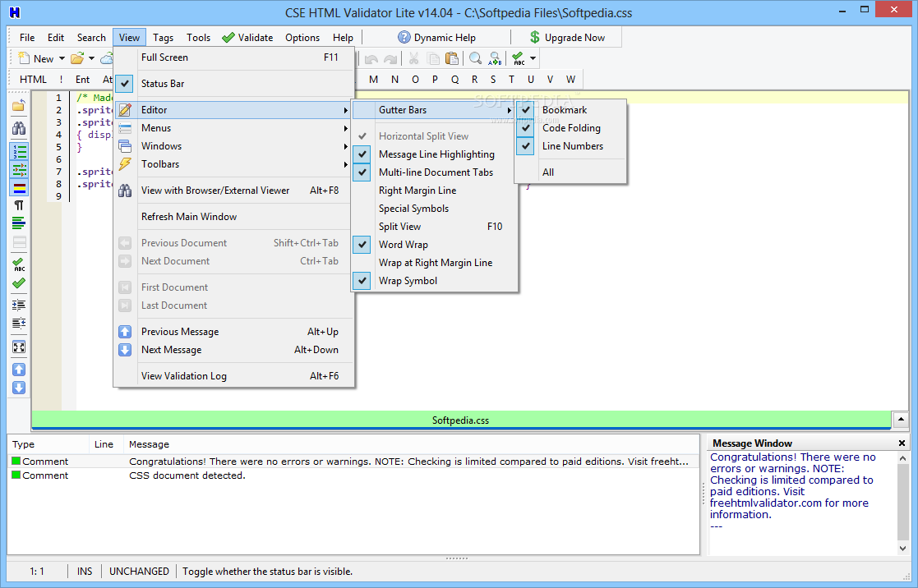
Task: Click the Find and Replace toolbar icon
Action: pyautogui.click(x=495, y=58)
